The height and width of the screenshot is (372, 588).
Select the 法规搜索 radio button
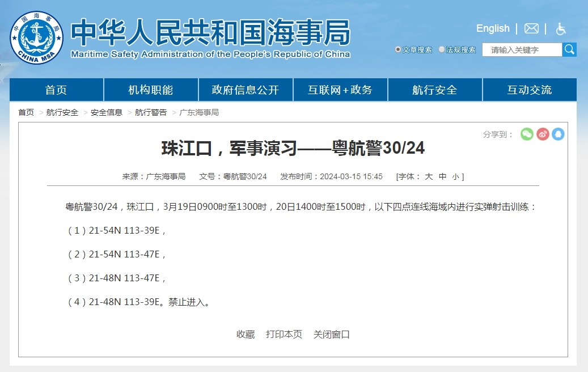442,50
